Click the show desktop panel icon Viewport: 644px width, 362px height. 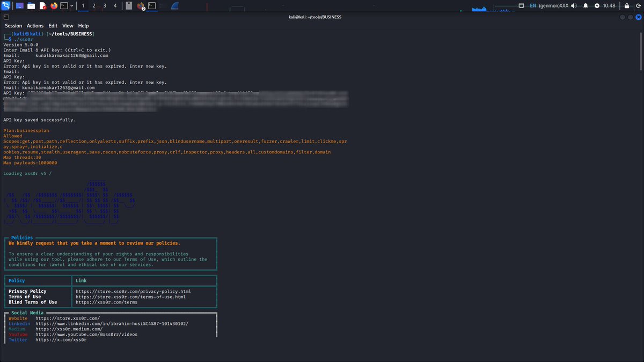[x=20, y=6]
